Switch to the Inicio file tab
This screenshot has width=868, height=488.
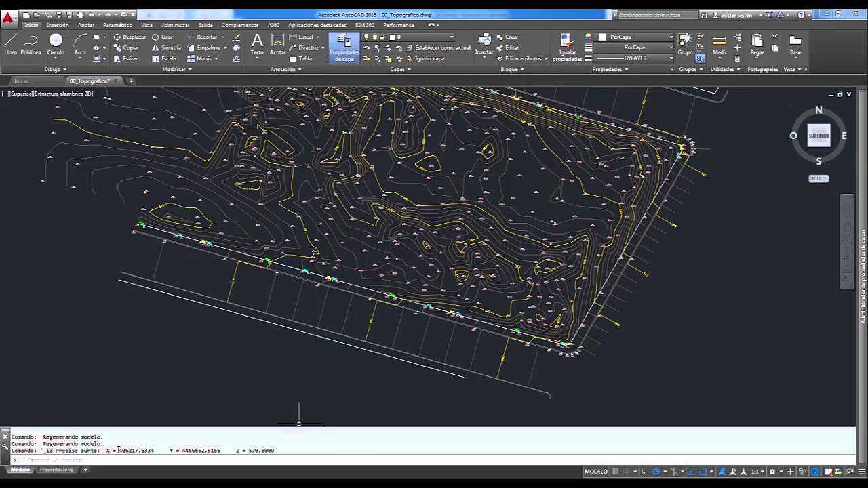pos(21,81)
